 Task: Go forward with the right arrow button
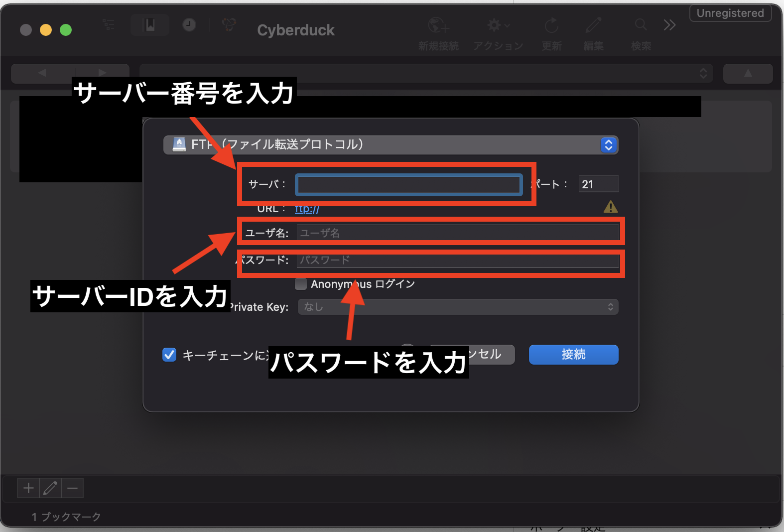point(102,73)
